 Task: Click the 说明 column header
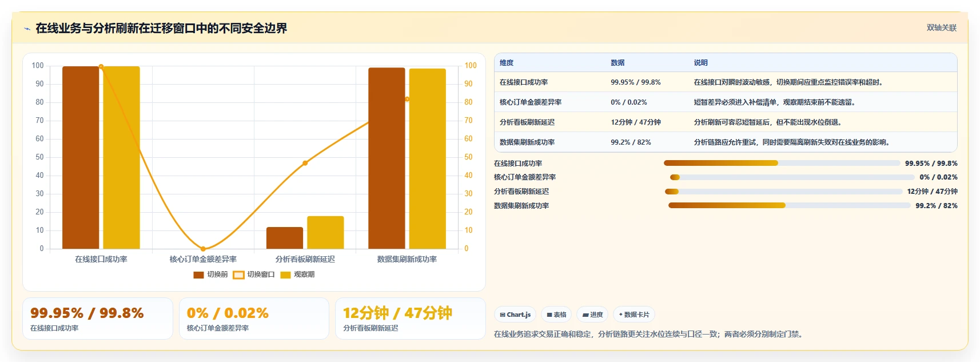point(700,63)
